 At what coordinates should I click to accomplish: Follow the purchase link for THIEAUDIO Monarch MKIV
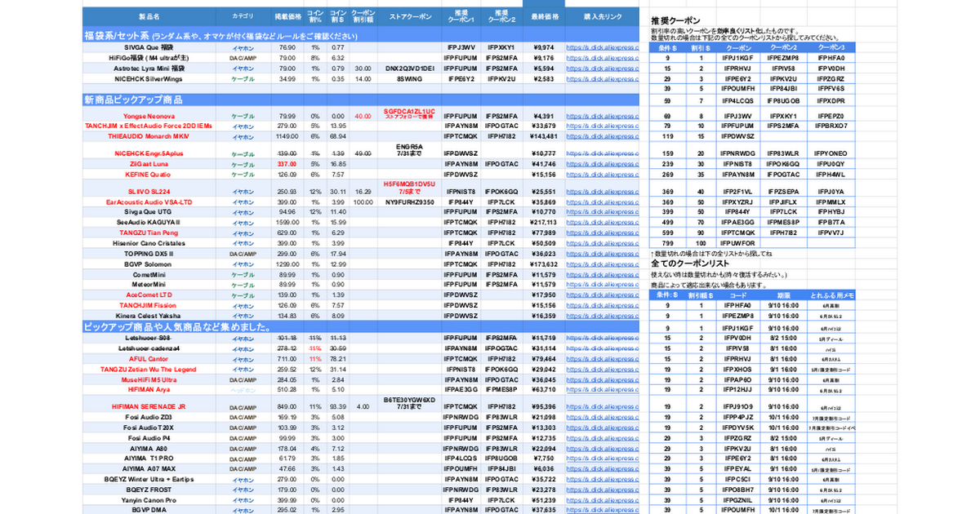point(603,136)
